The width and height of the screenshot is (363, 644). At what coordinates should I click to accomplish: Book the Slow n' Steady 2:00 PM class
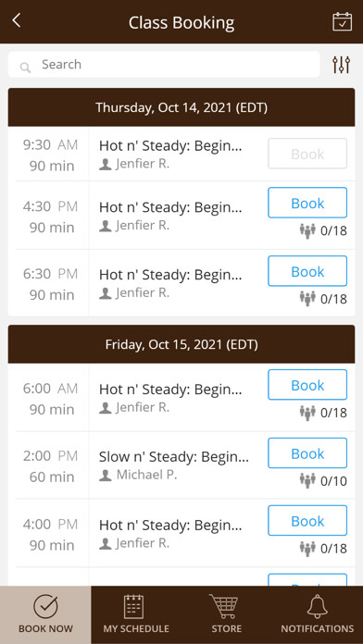coord(307,453)
